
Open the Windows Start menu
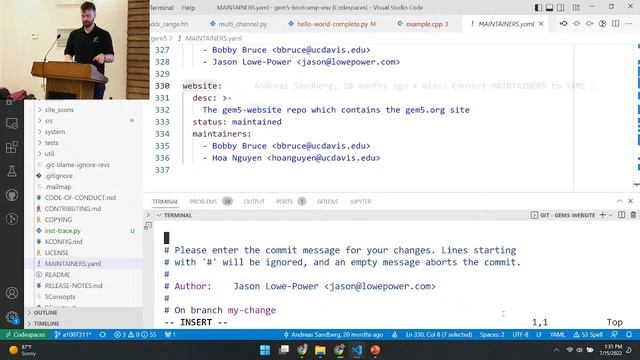[265, 350]
